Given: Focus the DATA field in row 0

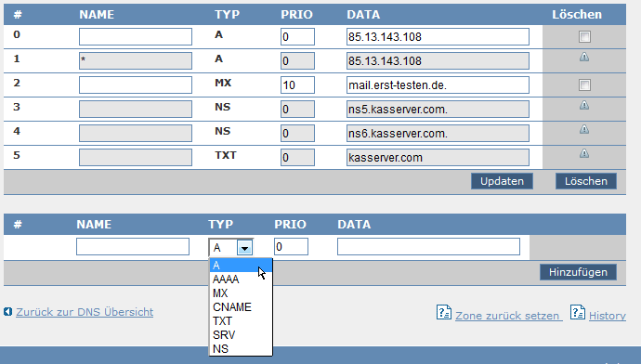Looking at the screenshot, I should (x=438, y=37).
